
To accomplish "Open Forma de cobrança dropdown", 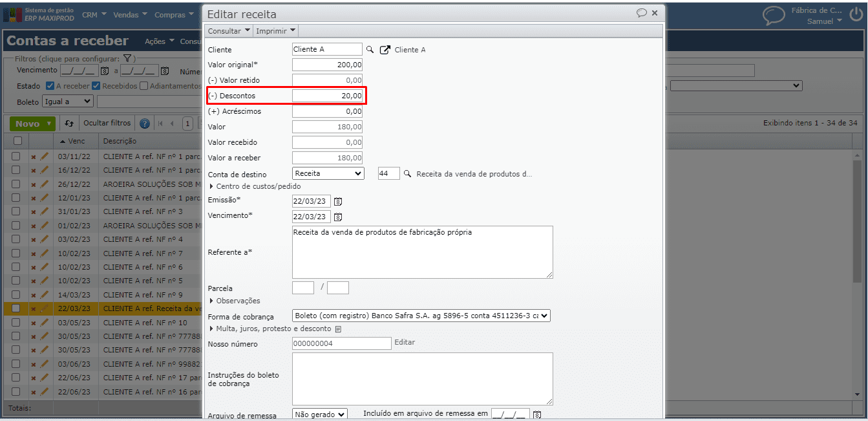I will (x=421, y=316).
